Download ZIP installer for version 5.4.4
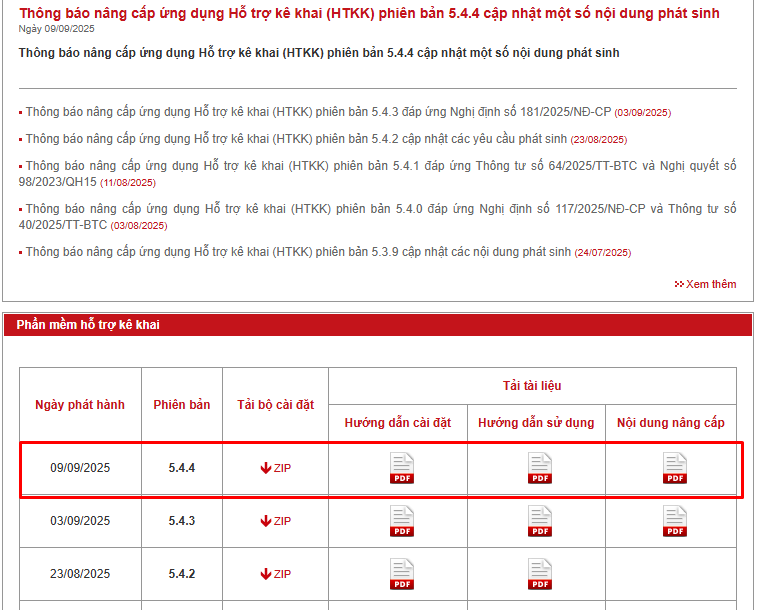762x610 pixels. 276,468
